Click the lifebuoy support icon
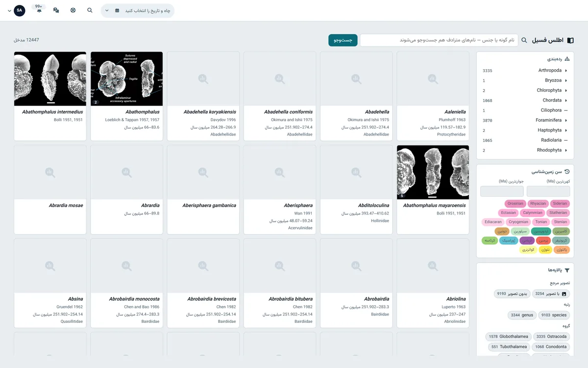This screenshot has width=588, height=368. [73, 10]
